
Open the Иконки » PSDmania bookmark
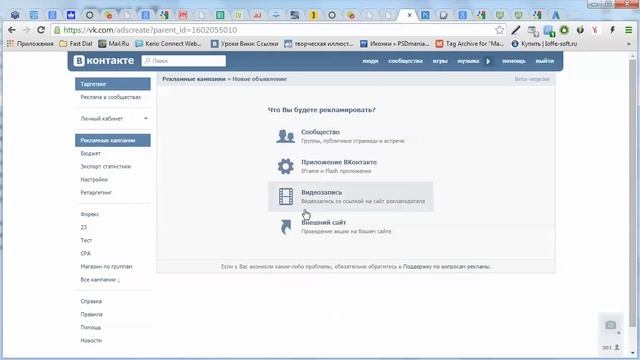point(394,43)
